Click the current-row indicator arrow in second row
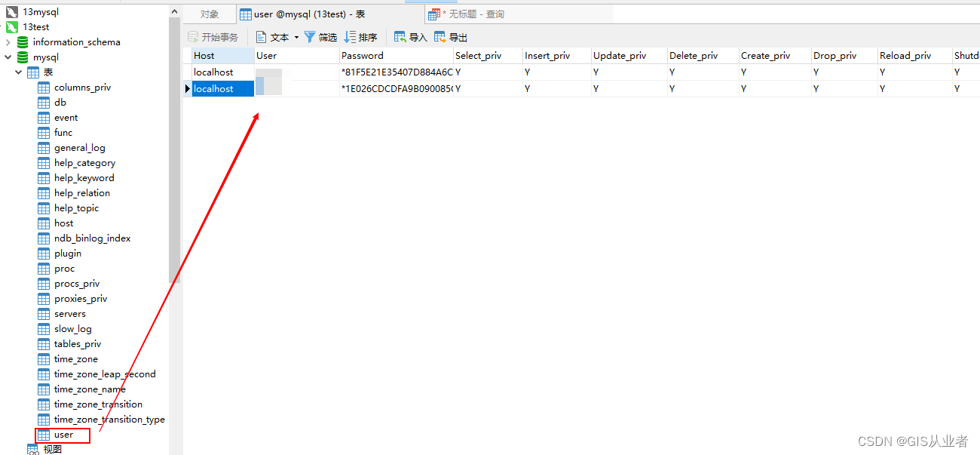980x455 pixels. tap(187, 88)
